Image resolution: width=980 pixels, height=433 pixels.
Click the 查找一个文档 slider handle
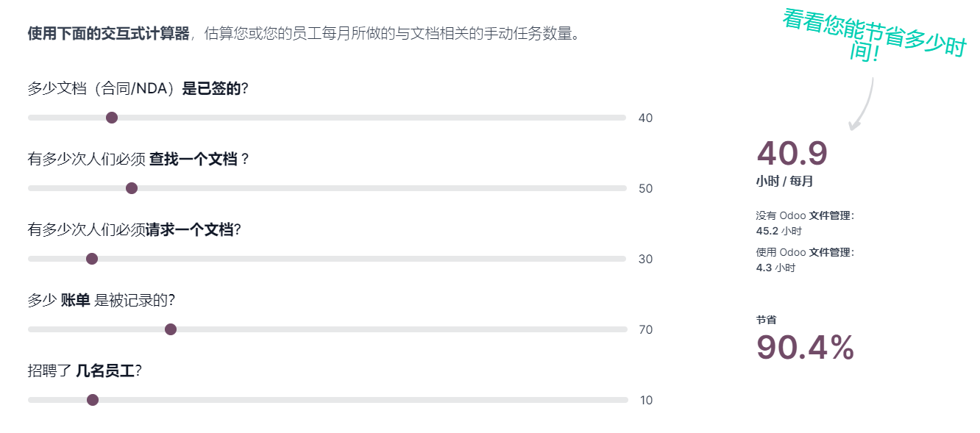pyautogui.click(x=132, y=188)
